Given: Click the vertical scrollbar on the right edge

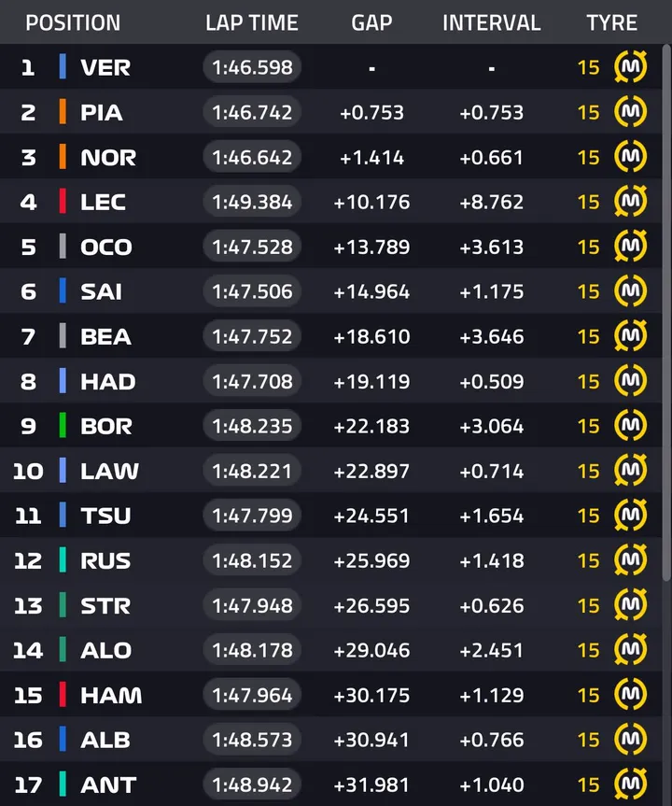Looking at the screenshot, I should (x=666, y=374).
